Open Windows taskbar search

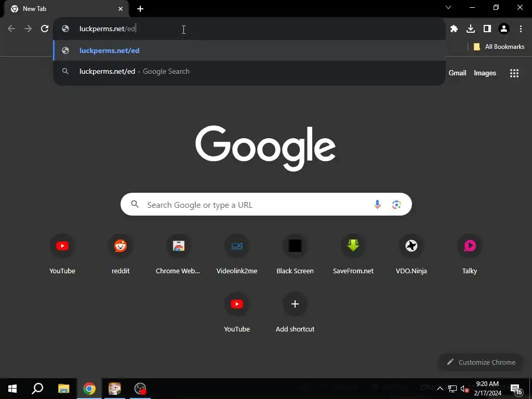37,389
